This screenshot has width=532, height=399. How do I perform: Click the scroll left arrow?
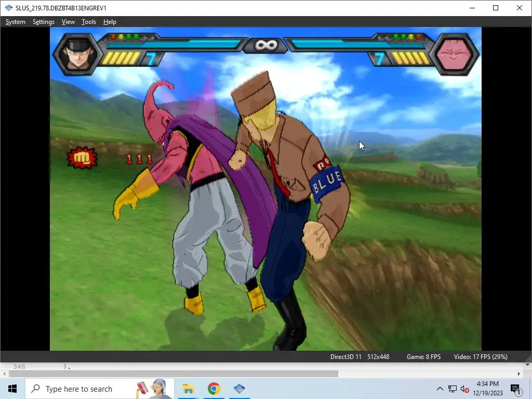point(4,374)
